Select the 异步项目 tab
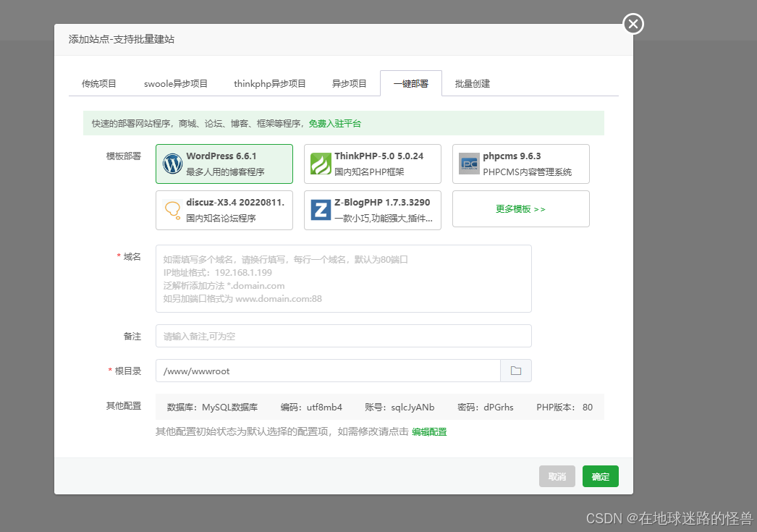 pos(349,83)
